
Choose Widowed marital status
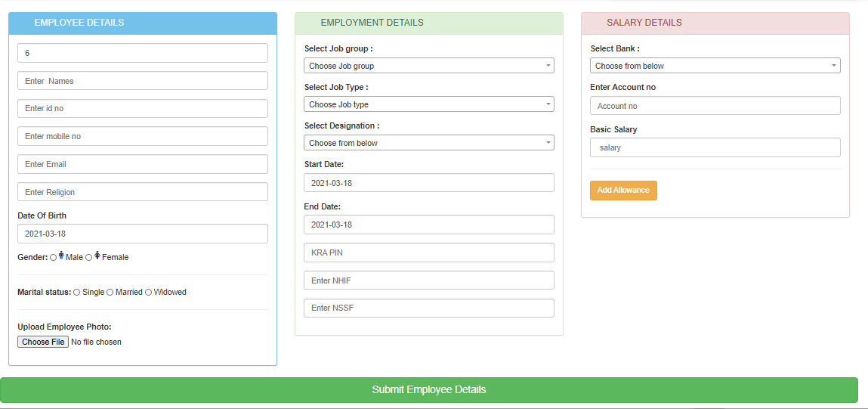pyautogui.click(x=149, y=293)
